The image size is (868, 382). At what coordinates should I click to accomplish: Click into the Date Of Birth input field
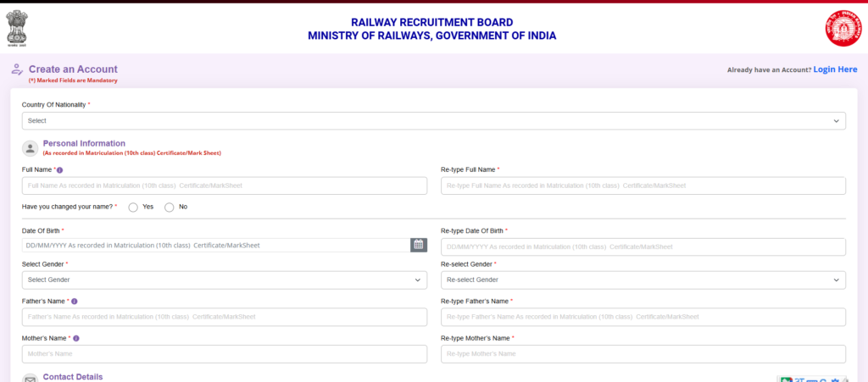click(216, 245)
